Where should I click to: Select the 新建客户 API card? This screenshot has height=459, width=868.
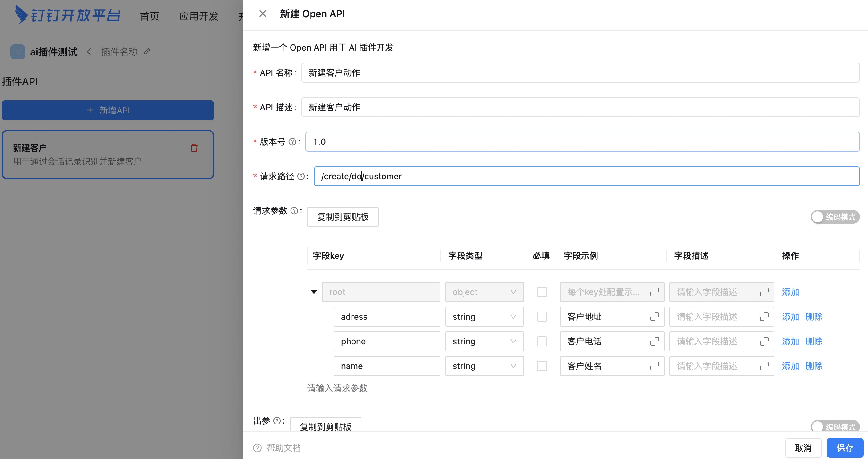click(108, 155)
